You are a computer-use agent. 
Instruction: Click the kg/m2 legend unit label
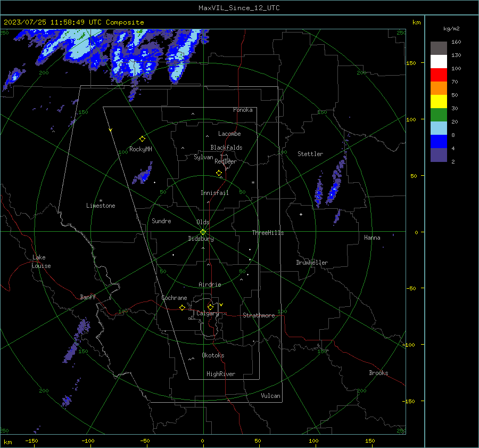click(x=451, y=29)
